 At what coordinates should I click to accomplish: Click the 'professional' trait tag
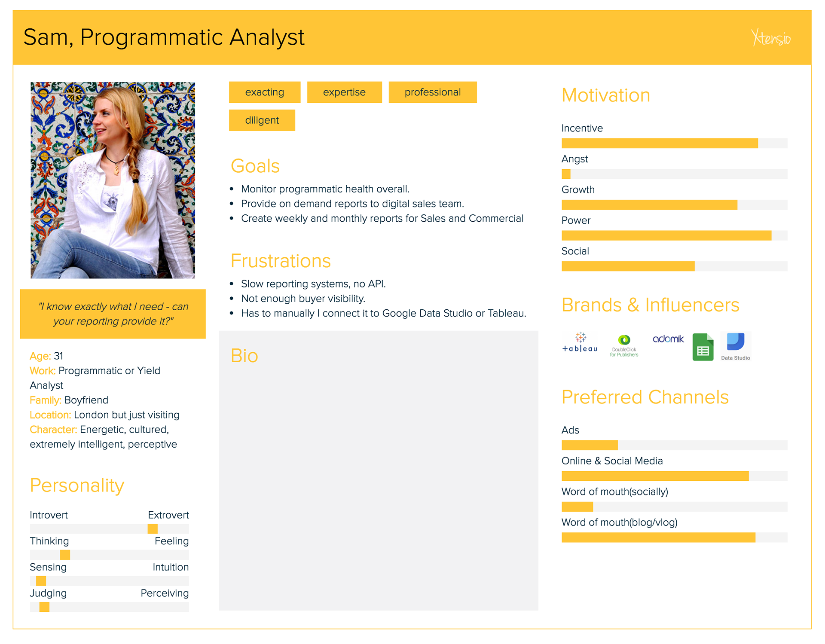[x=432, y=92]
